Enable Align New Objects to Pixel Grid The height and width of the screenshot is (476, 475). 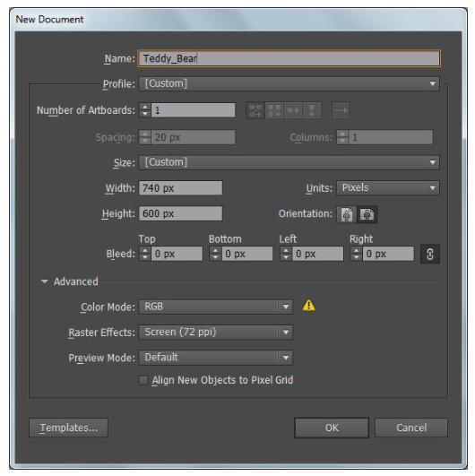coord(143,380)
